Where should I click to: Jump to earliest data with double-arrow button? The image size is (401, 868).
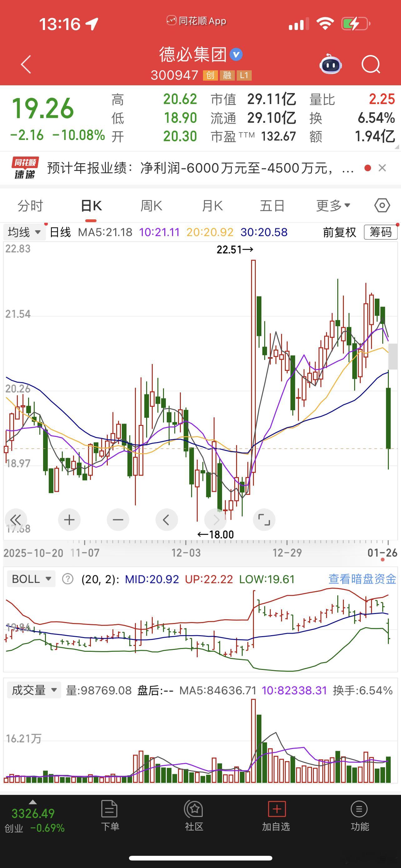coord(16,520)
